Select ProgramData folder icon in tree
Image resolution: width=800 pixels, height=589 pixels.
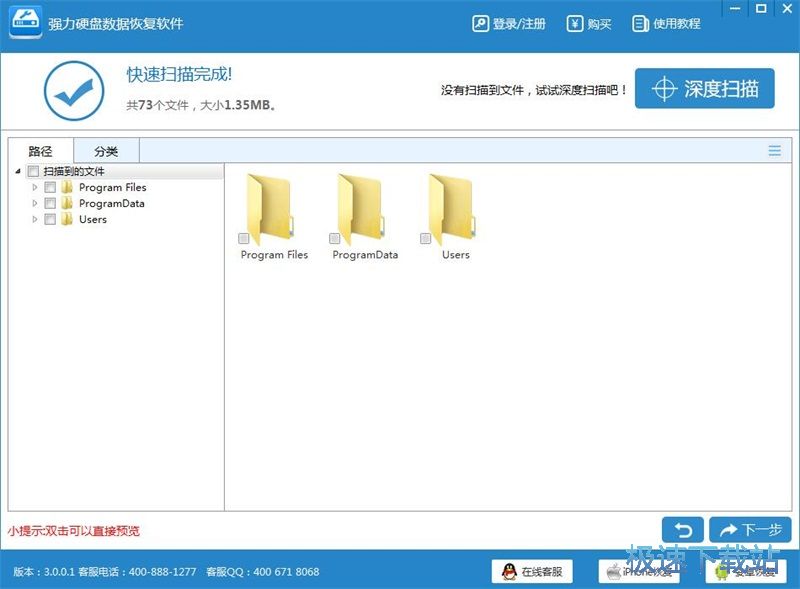pyautogui.click(x=67, y=203)
